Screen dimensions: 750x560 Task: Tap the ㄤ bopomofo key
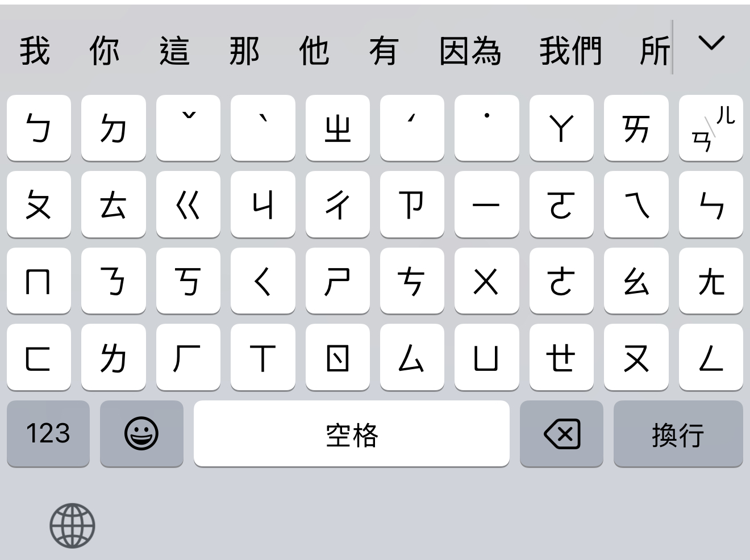(711, 281)
